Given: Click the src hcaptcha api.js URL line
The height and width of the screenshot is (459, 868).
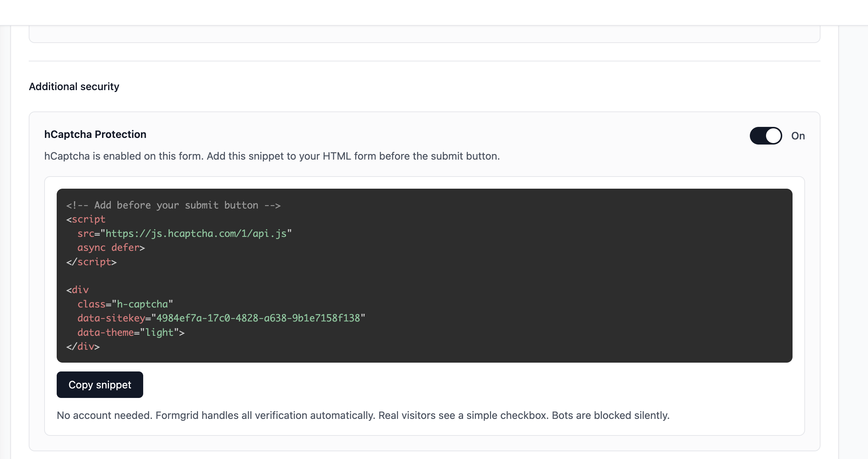Looking at the screenshot, I should 184,234.
